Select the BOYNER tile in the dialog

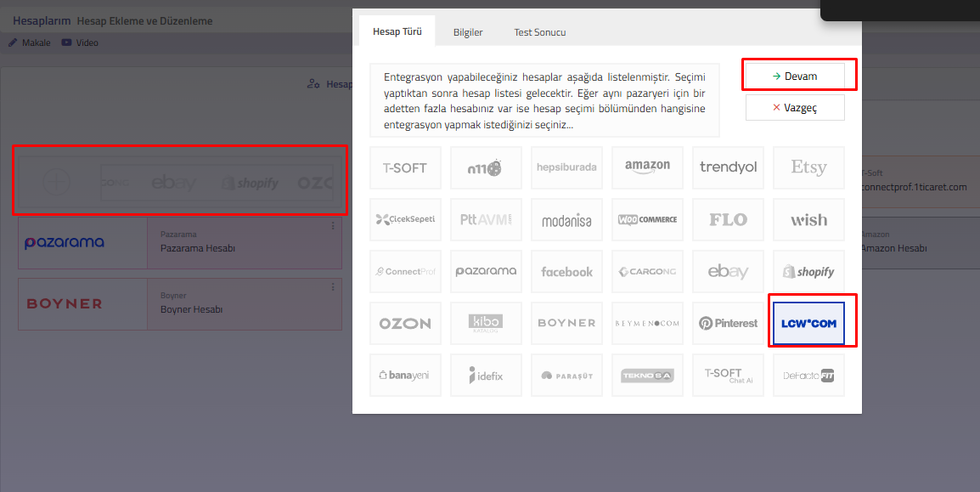(x=567, y=323)
